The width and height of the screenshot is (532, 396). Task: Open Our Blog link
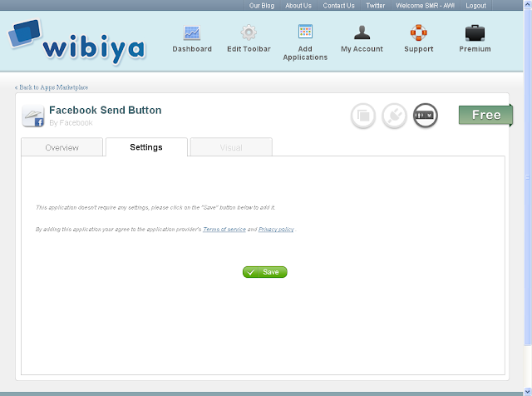pyautogui.click(x=262, y=6)
